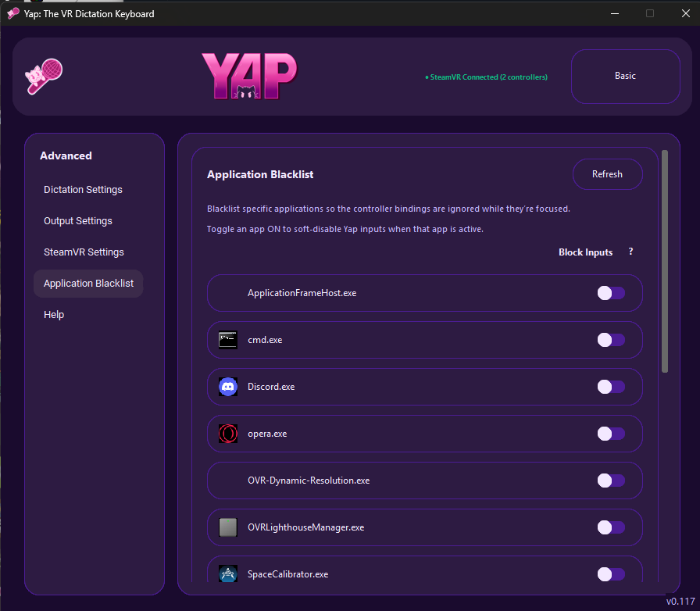Toggle blacklist for OVR-Dynamic-Resolution.exe
700x611 pixels.
point(611,481)
